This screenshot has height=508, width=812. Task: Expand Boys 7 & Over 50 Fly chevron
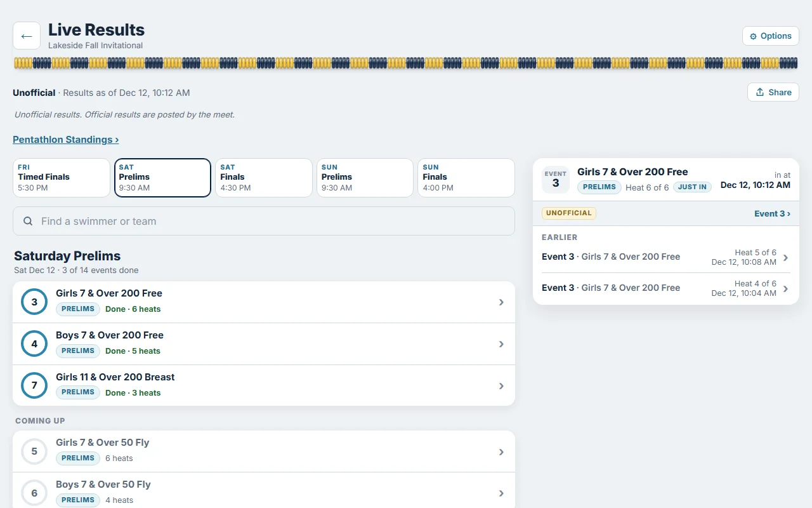point(501,493)
